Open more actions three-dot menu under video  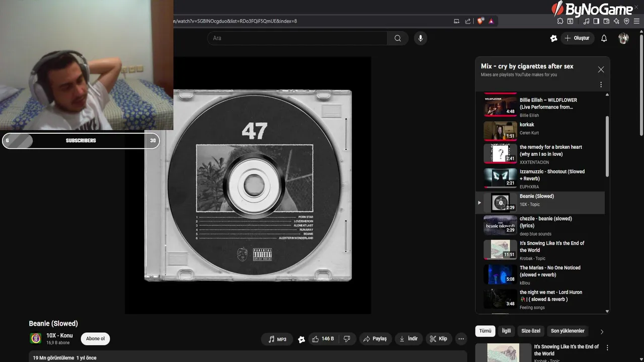point(461,339)
